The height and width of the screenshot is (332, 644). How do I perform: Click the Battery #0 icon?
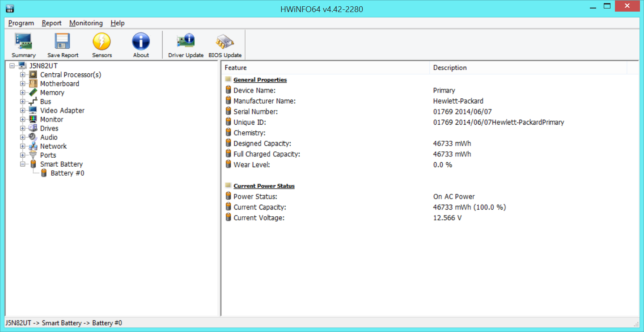44,173
